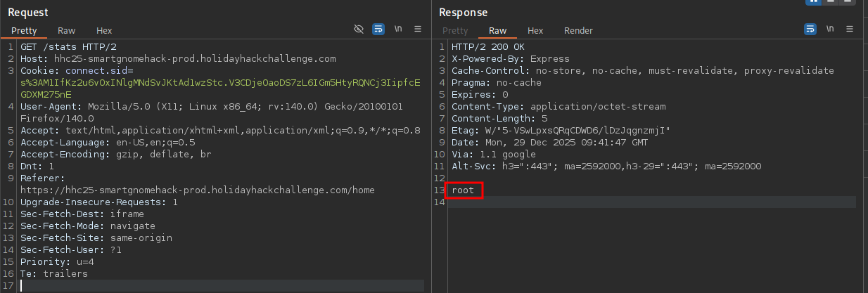
Task: Open the Request panel hamburger options menu
Action: point(418,30)
